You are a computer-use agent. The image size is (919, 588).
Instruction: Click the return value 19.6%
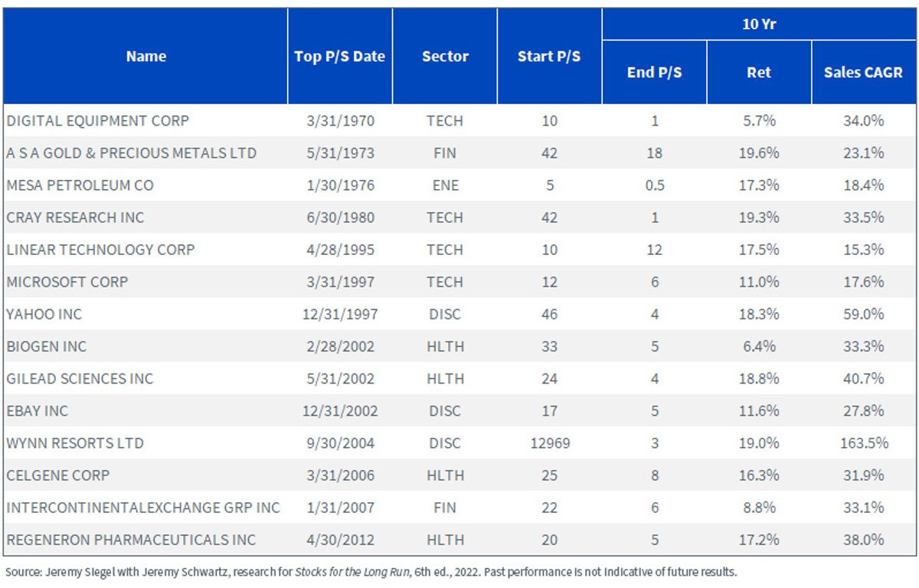[759, 153]
